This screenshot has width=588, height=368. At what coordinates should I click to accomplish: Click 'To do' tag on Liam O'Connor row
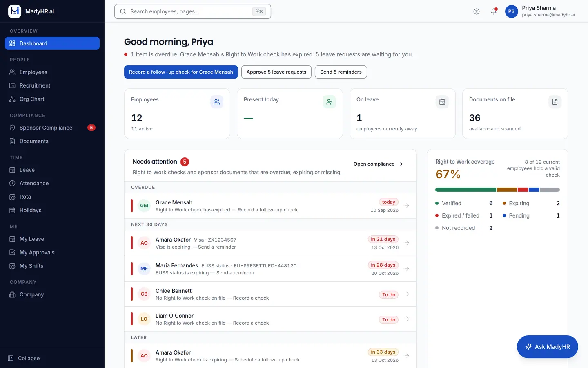tap(389, 320)
